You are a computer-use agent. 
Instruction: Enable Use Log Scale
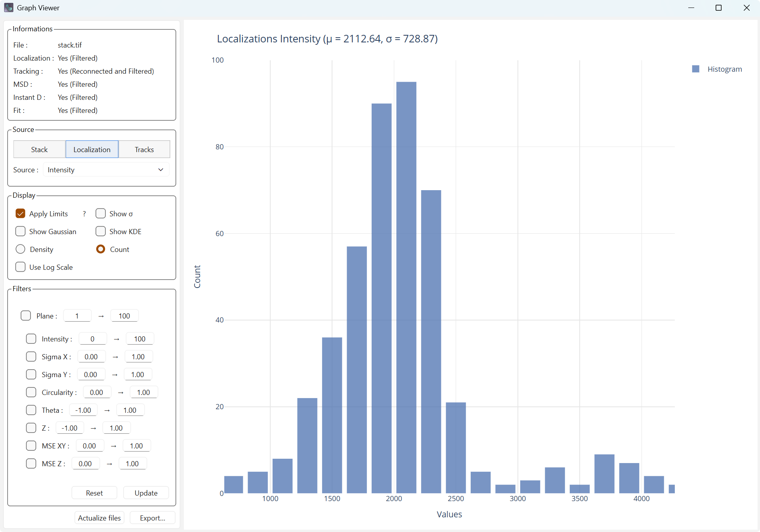click(20, 267)
